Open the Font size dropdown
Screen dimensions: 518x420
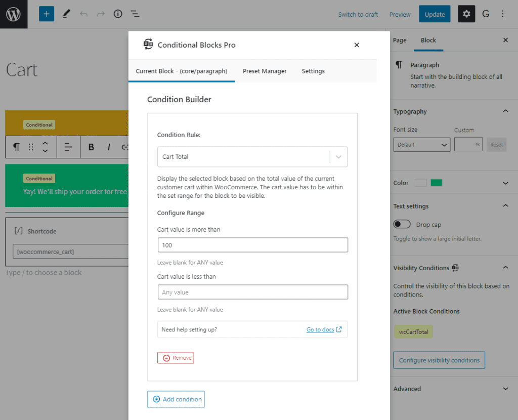click(421, 144)
